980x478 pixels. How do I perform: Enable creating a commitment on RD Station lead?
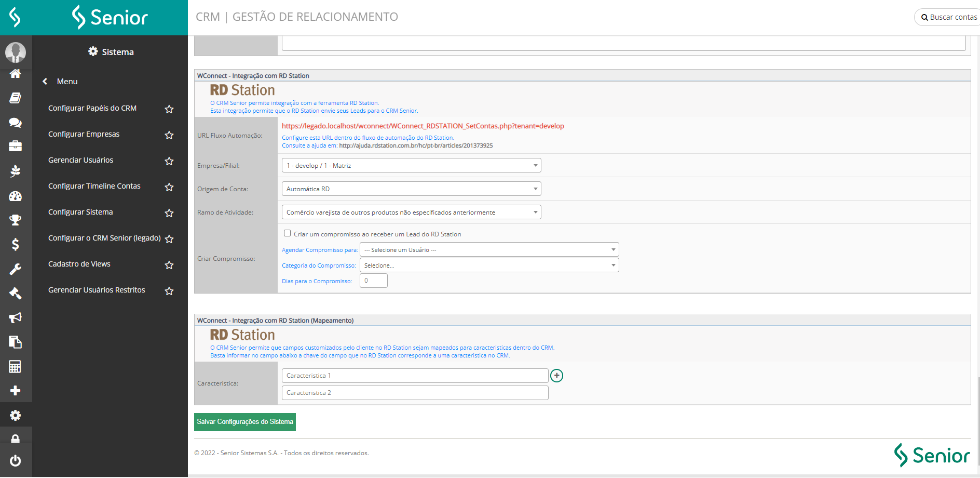287,233
